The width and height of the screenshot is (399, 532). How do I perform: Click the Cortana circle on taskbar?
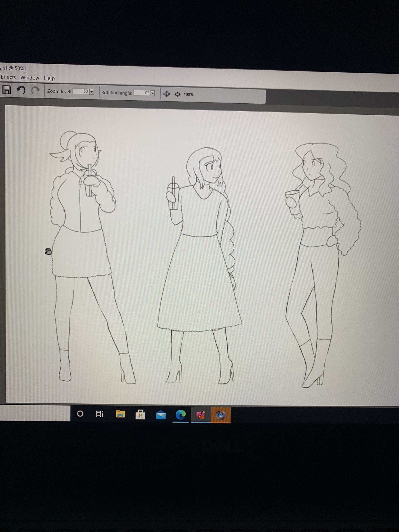[x=80, y=414]
